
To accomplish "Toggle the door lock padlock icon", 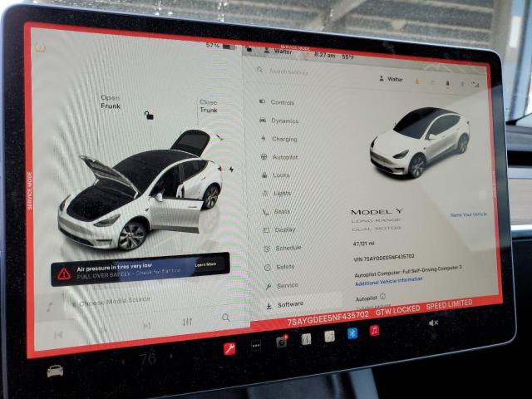I will pyautogui.click(x=149, y=115).
